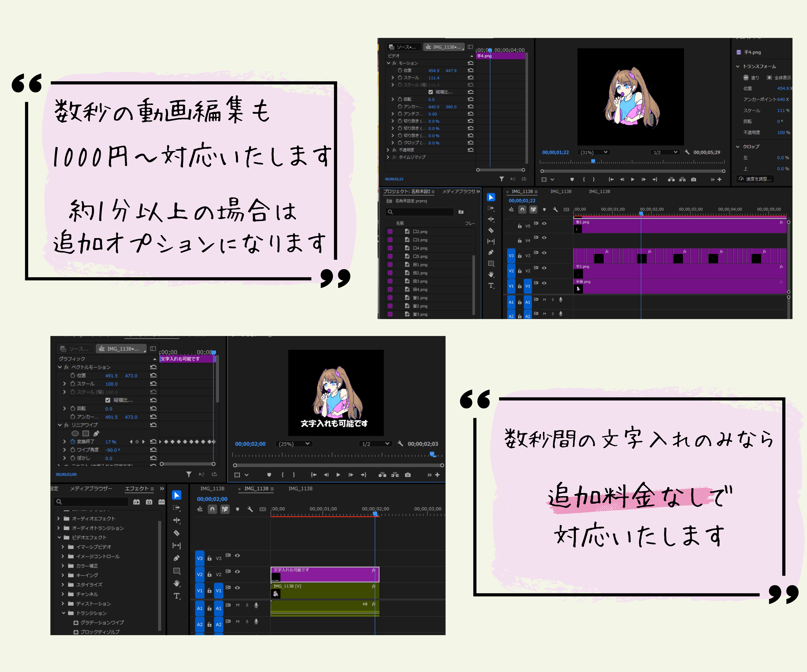Select the Pen tool in upper toolbar
This screenshot has height=672, width=807.
coord(491,253)
